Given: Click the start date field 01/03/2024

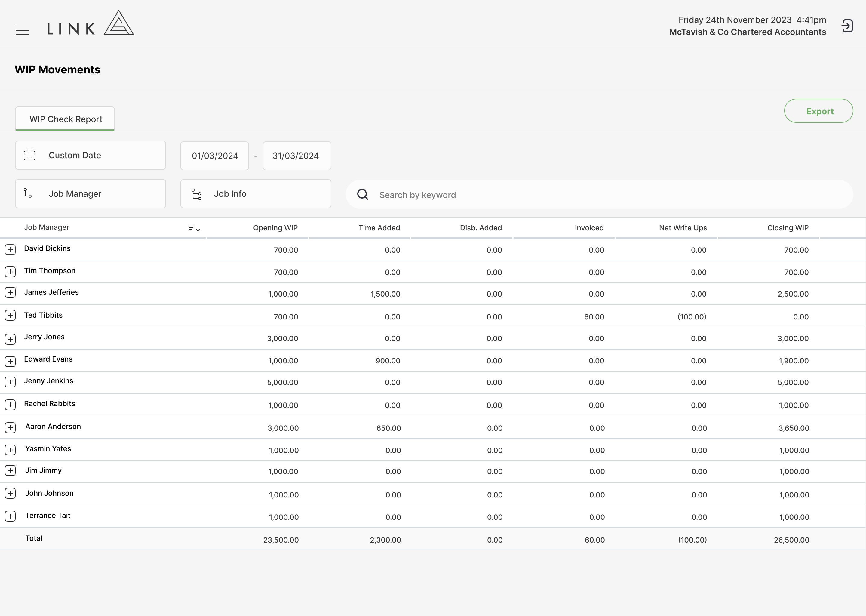Looking at the screenshot, I should tap(215, 156).
